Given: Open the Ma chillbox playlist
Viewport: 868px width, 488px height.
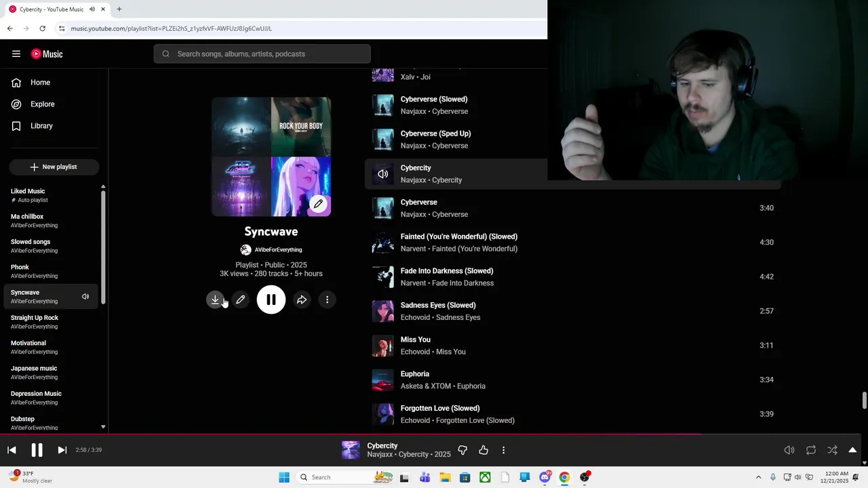Looking at the screenshot, I should pyautogui.click(x=52, y=220).
